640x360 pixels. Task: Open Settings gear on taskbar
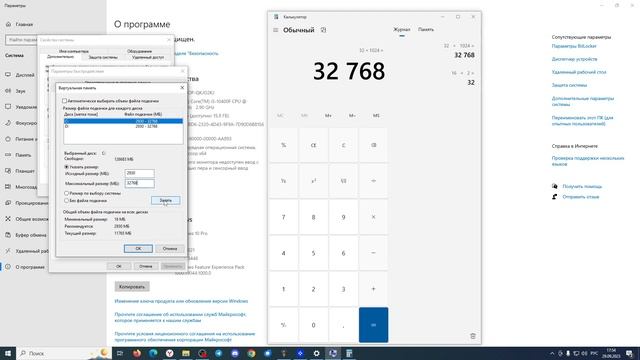click(316, 353)
